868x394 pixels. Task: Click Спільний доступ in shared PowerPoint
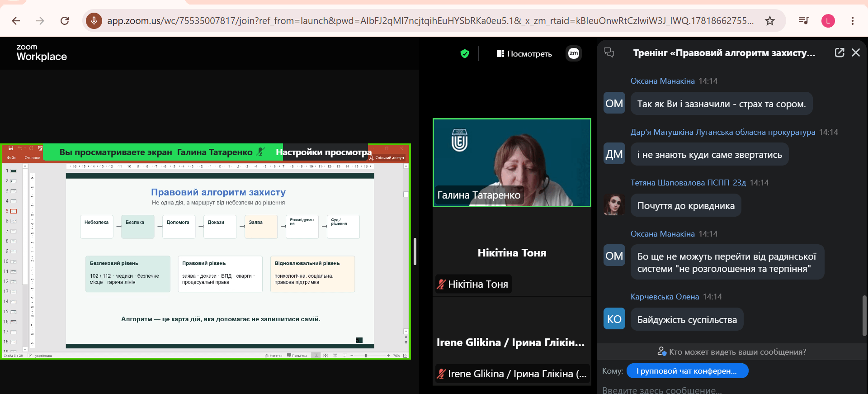click(x=387, y=158)
